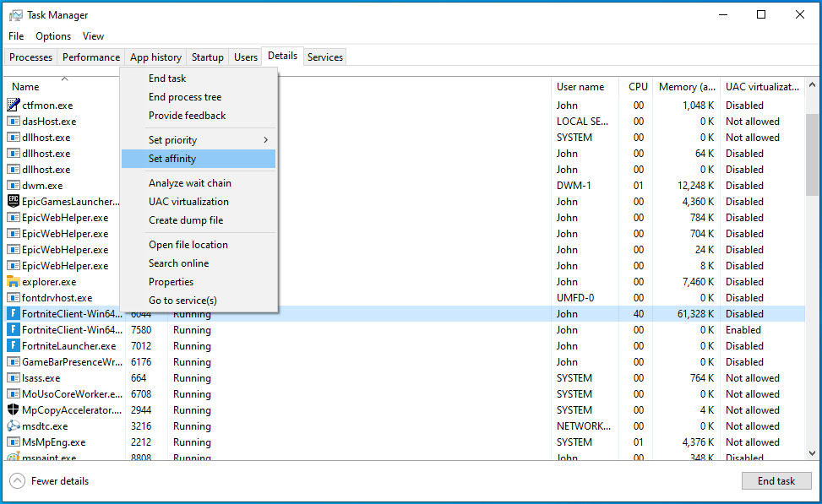Click the End task button
The image size is (822, 504).
(776, 481)
